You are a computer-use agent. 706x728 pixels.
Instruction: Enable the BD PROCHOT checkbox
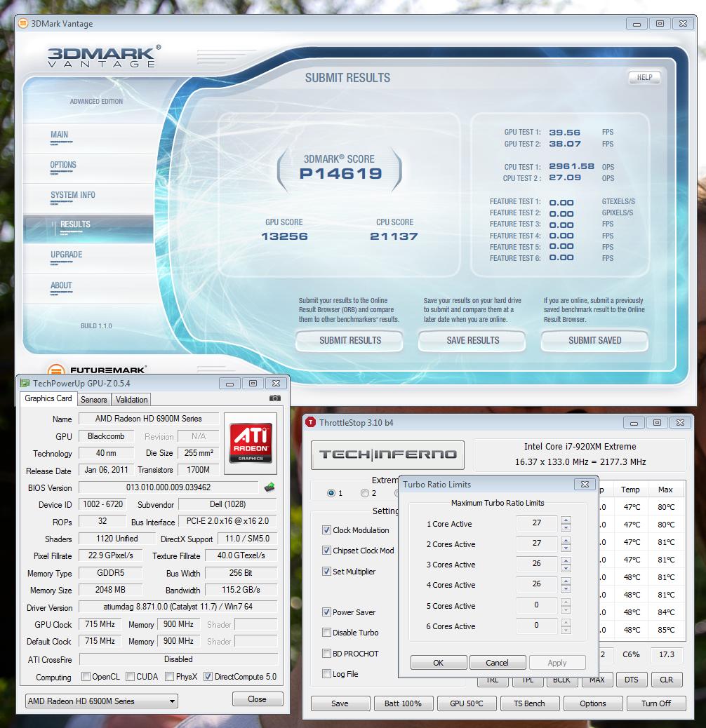(x=326, y=653)
